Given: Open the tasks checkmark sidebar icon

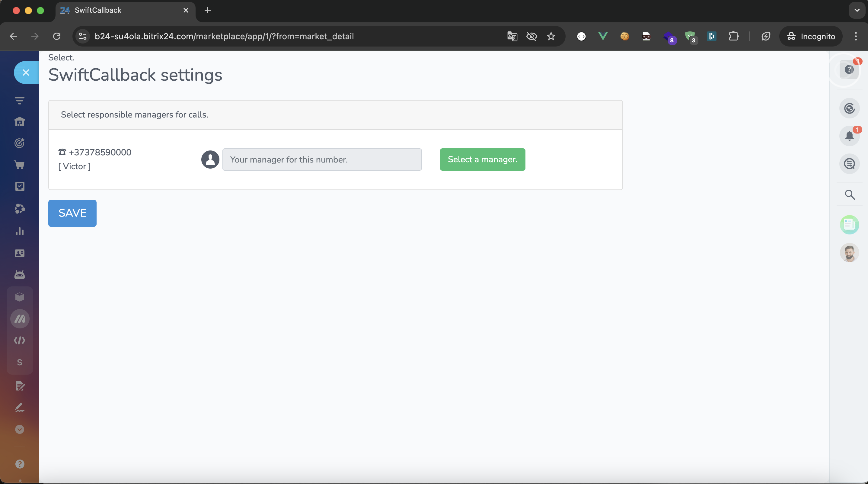Looking at the screenshot, I should click(20, 186).
